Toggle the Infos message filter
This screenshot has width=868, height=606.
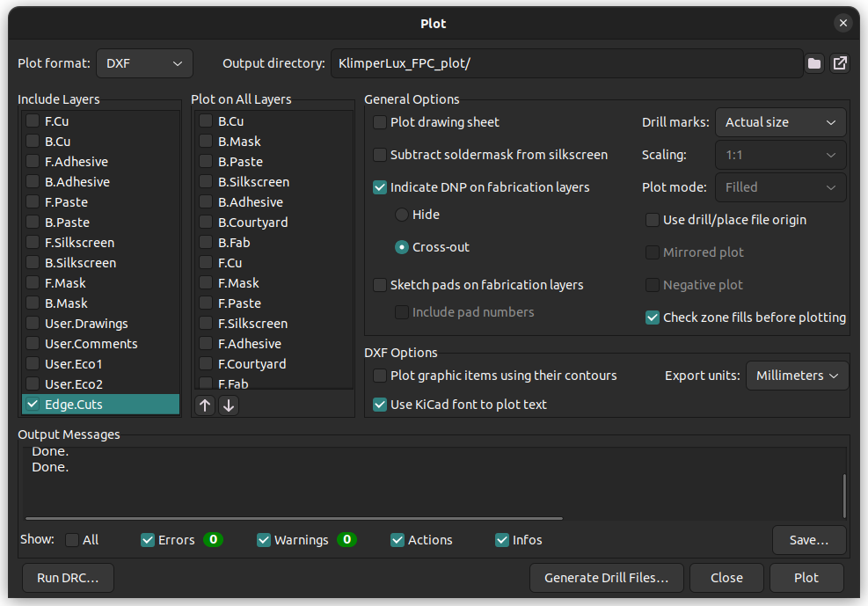point(502,540)
